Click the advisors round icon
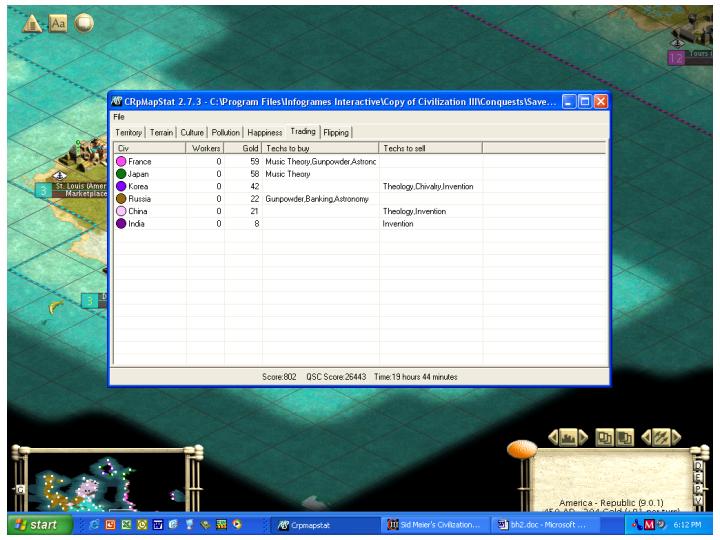Screen dimensions: 720x540 click(84, 23)
